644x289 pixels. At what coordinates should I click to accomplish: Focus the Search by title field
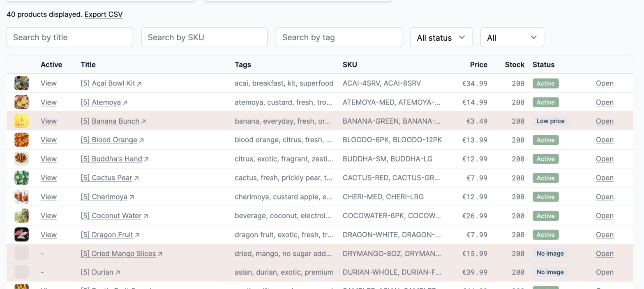click(x=70, y=37)
